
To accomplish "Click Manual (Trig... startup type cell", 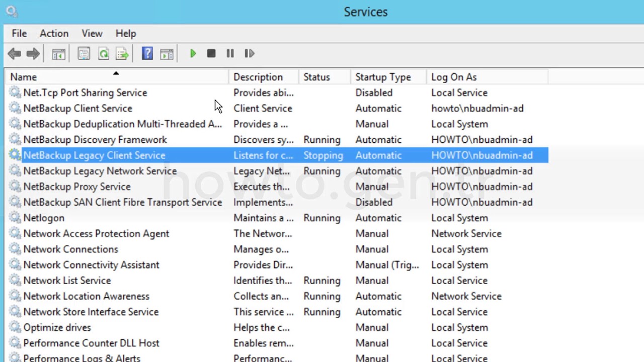I will (x=387, y=265).
